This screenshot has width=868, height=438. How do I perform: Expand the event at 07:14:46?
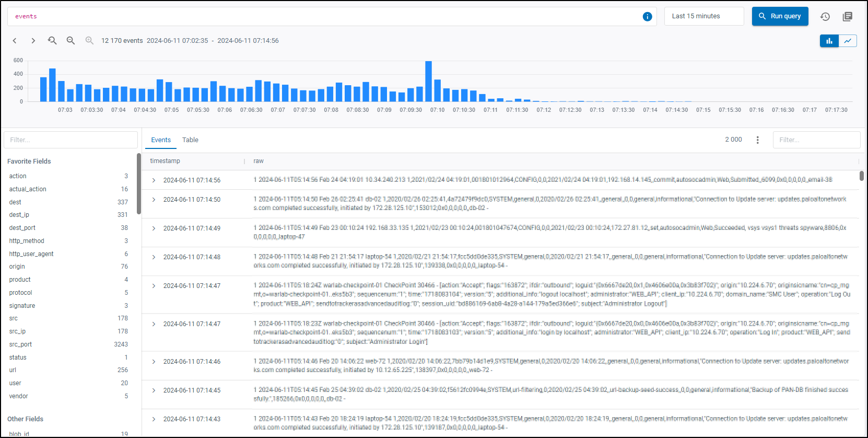point(154,362)
